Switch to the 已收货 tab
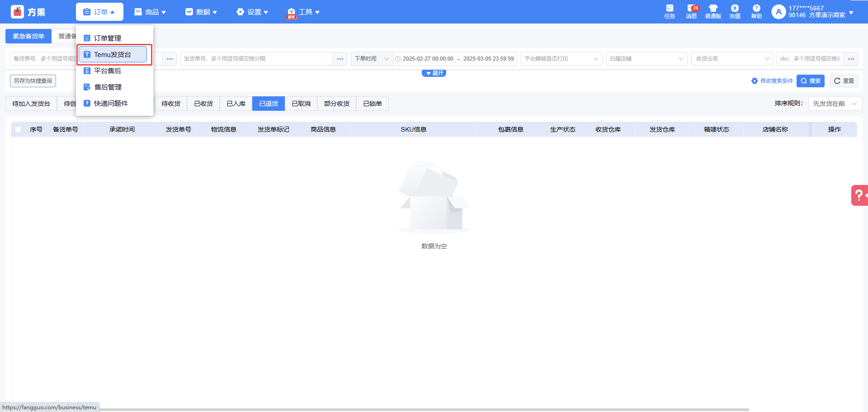Image resolution: width=868 pixels, height=412 pixels. [x=203, y=104]
